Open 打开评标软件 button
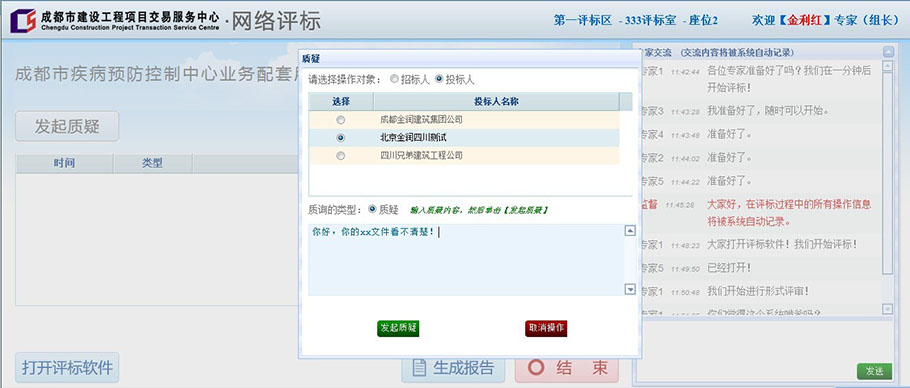This screenshot has width=910, height=388. click(67, 368)
